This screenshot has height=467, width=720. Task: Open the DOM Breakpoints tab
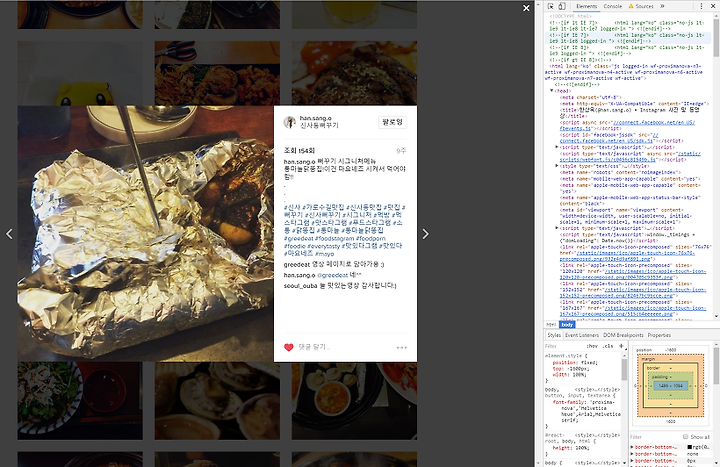coord(623,335)
